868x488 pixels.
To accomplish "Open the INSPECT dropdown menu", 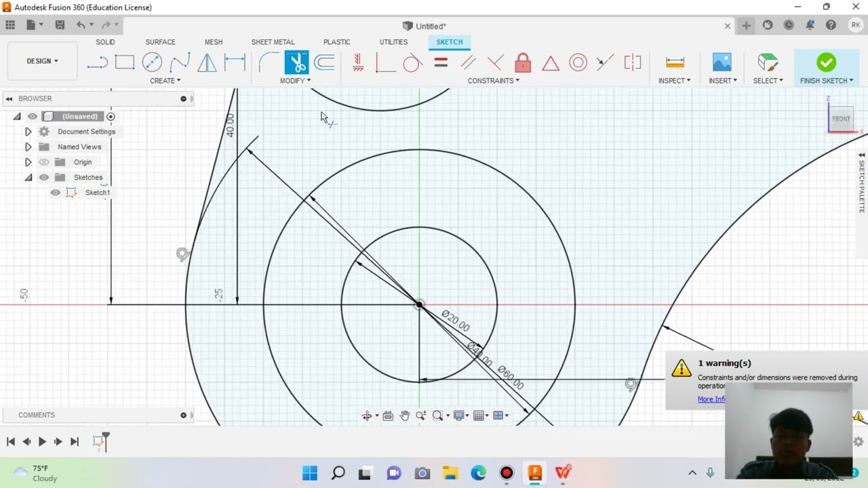I will click(674, 81).
